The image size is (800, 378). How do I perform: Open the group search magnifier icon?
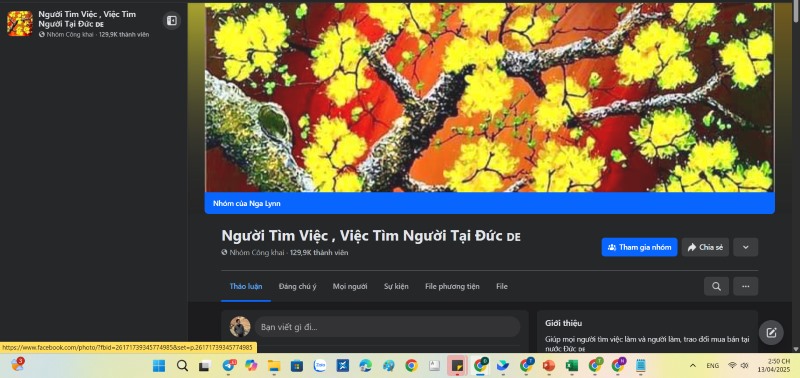coord(716,286)
